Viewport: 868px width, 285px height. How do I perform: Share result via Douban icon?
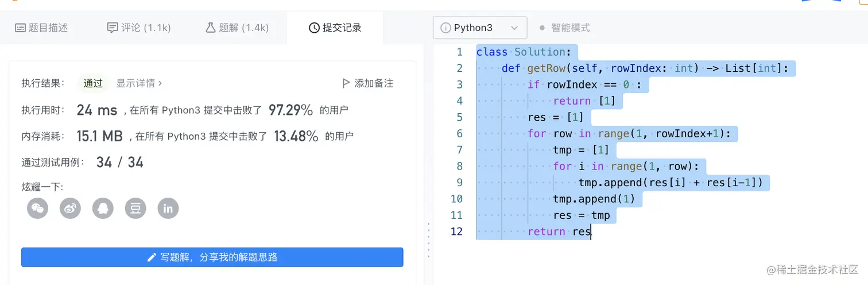click(135, 208)
